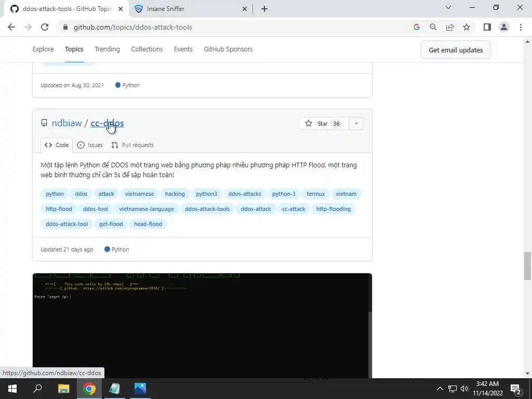Screen dimensions: 532x399
Task: Open the Collections nav item
Action: pos(147,49)
